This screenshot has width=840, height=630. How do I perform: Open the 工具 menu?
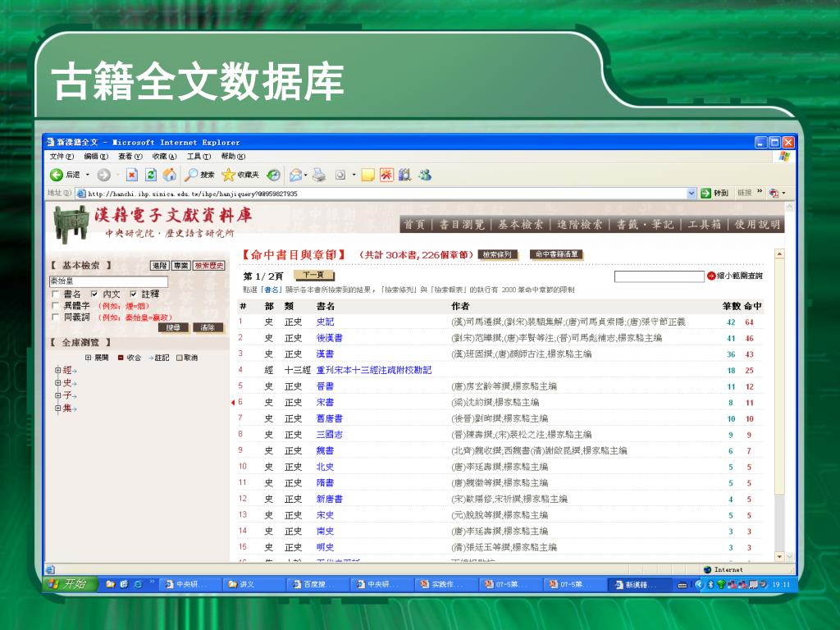(199, 157)
